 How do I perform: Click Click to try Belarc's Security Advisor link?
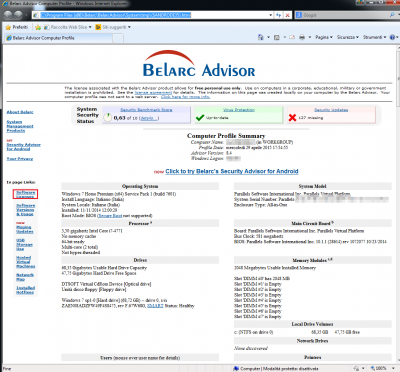coord(232,171)
